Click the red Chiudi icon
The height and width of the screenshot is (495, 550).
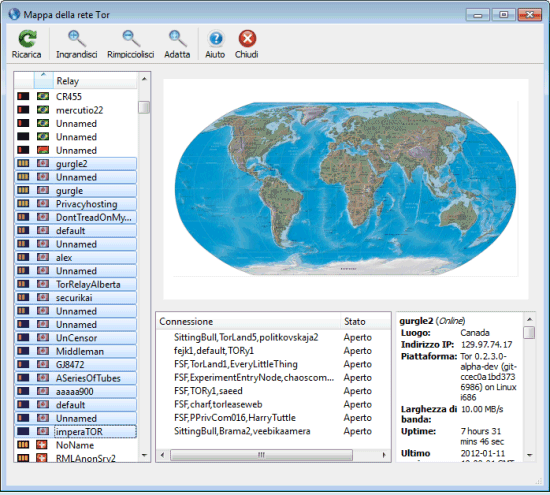click(247, 39)
